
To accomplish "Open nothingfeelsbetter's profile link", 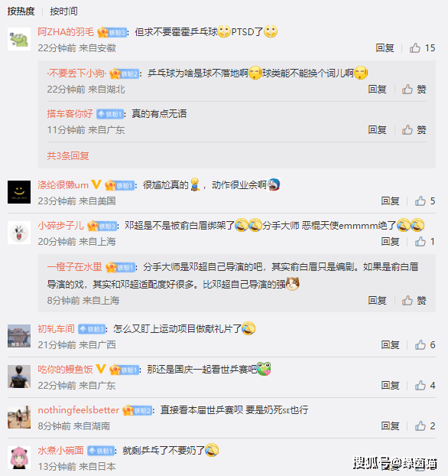I will pyautogui.click(x=78, y=410).
